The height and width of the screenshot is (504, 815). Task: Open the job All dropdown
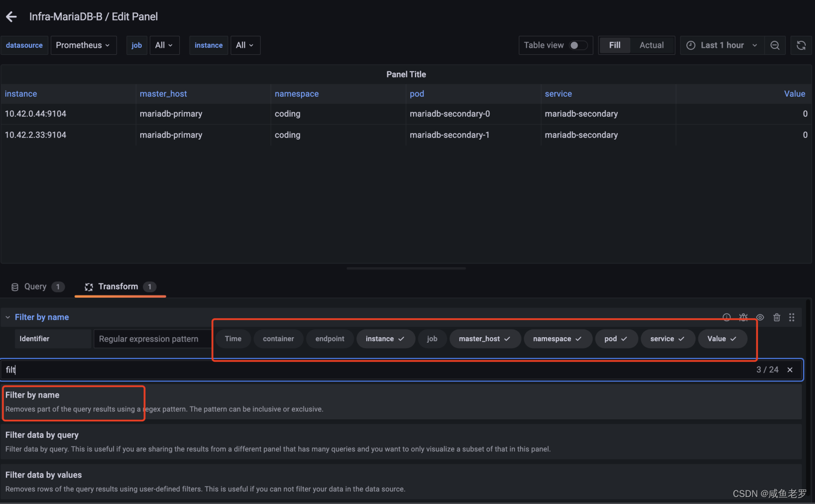164,46
